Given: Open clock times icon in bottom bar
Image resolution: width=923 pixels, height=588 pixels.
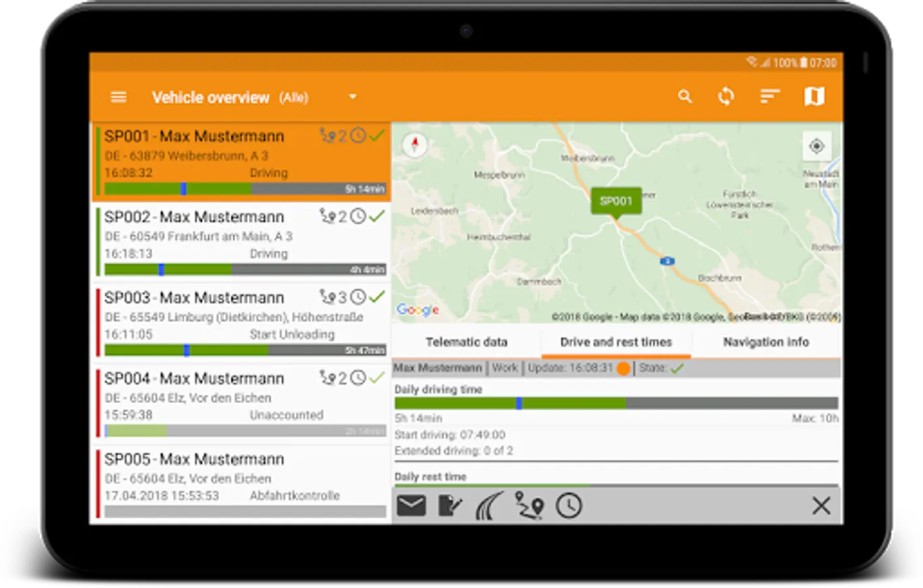Looking at the screenshot, I should [569, 506].
